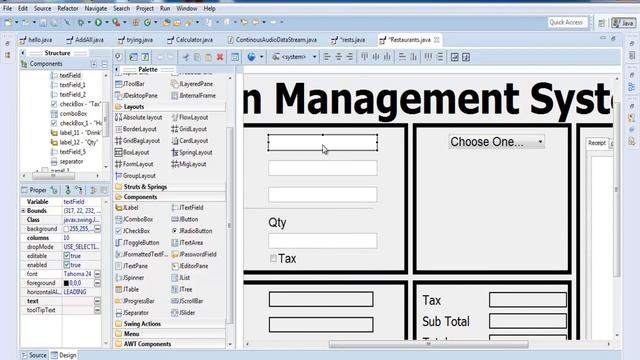
Task: Switch to the Calculator.java tab
Action: [x=190, y=40]
